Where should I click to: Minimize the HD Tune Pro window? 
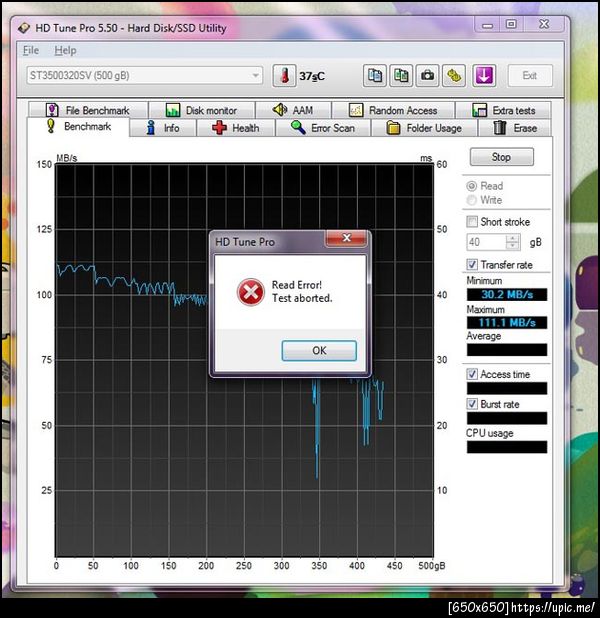click(487, 24)
